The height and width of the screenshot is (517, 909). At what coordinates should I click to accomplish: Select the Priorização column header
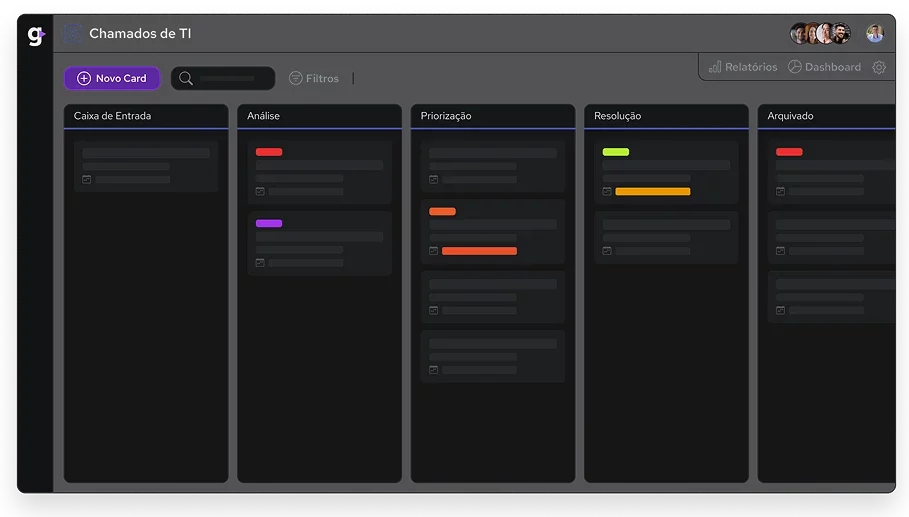[x=446, y=116]
